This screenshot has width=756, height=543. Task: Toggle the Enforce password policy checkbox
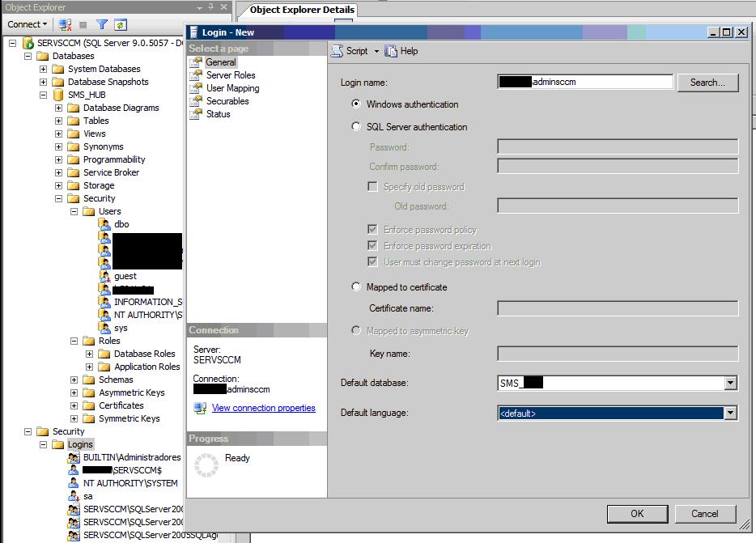372,229
